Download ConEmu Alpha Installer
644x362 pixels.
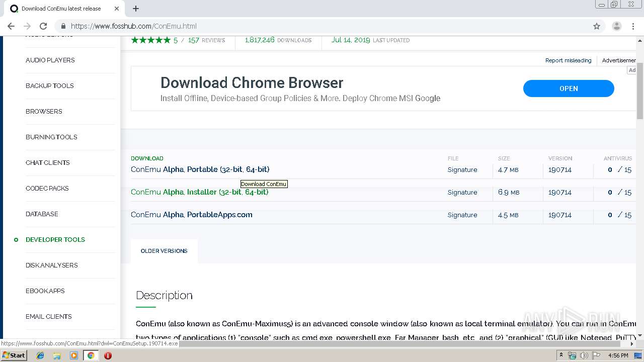click(199, 192)
